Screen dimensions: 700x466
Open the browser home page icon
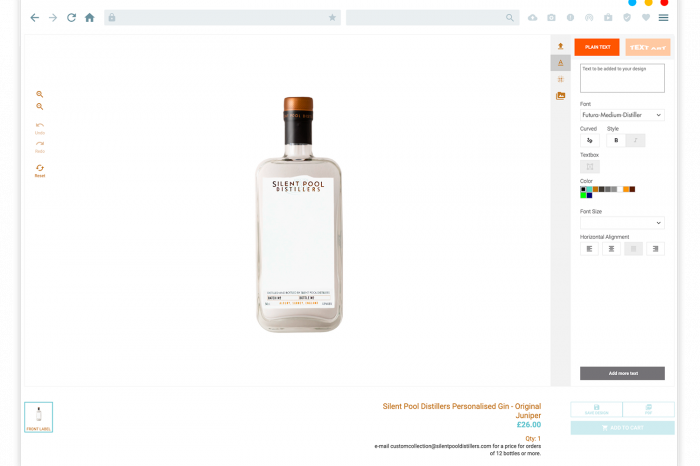(x=90, y=18)
